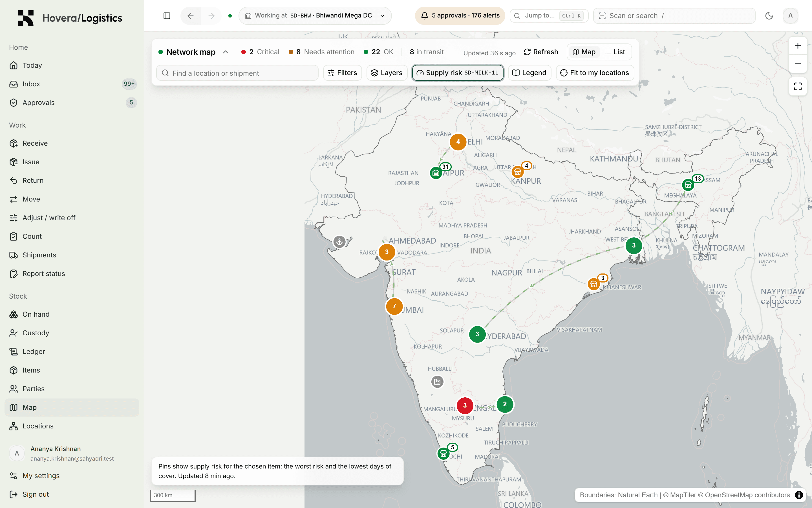Enter fullscreen map view
The width and height of the screenshot is (812, 508).
798,87
